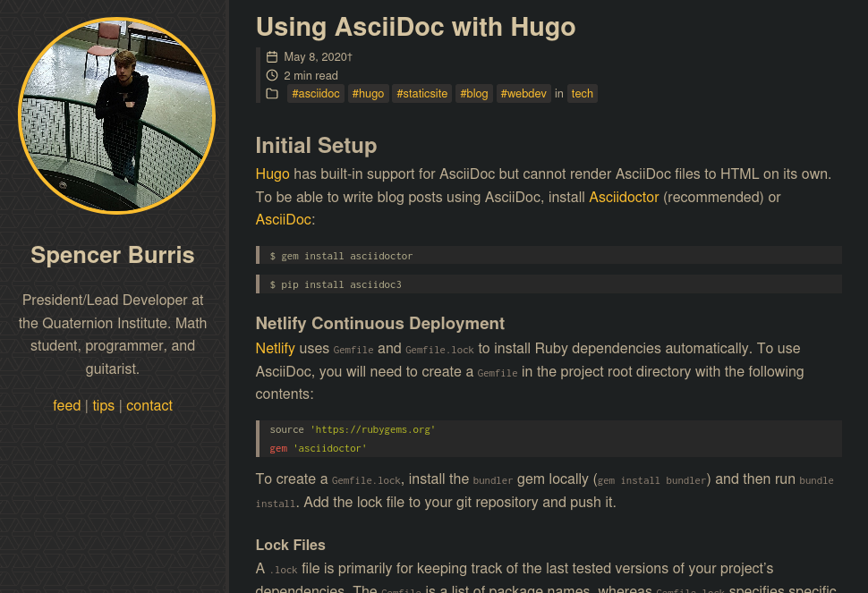Open the Asciidoctor link
This screenshot has height=593, width=868.
pos(624,198)
